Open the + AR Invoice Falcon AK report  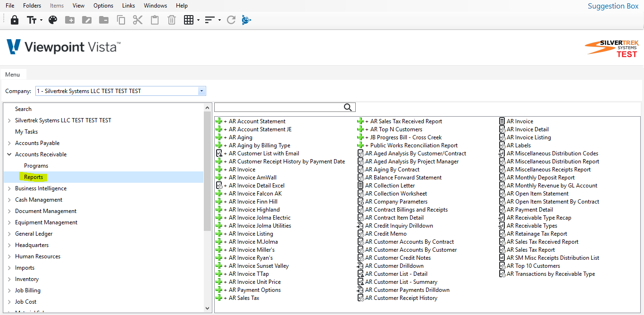(x=252, y=194)
